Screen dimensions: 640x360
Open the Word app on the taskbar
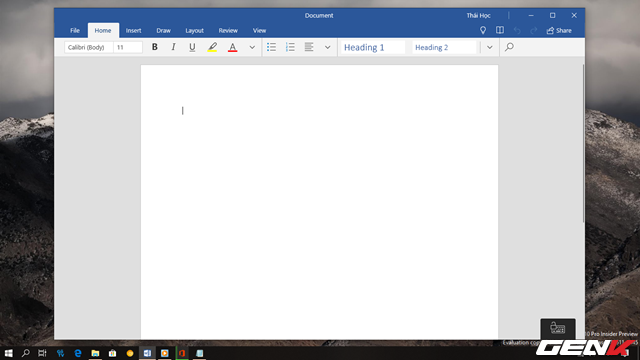click(x=147, y=353)
